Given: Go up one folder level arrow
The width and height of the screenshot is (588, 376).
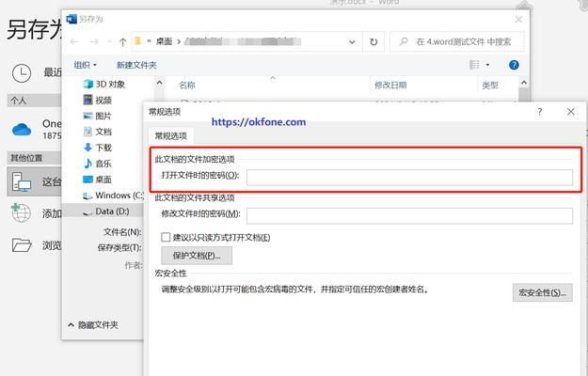Looking at the screenshot, I should [122, 42].
